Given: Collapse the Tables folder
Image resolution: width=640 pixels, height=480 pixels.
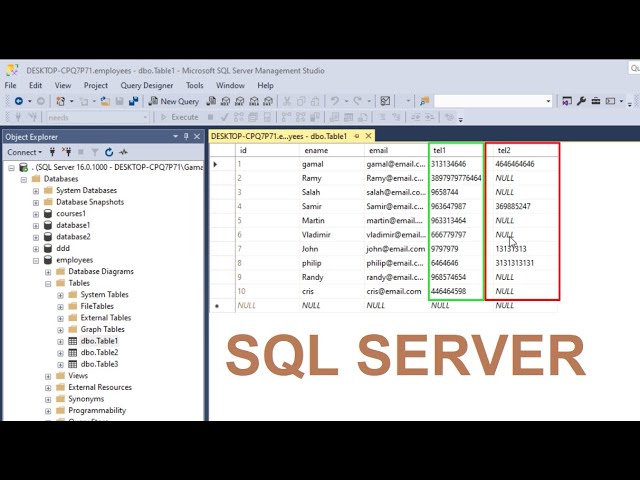Looking at the screenshot, I should click(48, 283).
